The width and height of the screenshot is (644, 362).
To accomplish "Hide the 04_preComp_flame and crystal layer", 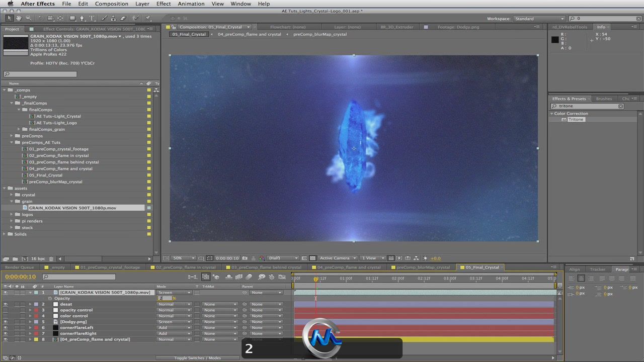I will click(x=6, y=339).
